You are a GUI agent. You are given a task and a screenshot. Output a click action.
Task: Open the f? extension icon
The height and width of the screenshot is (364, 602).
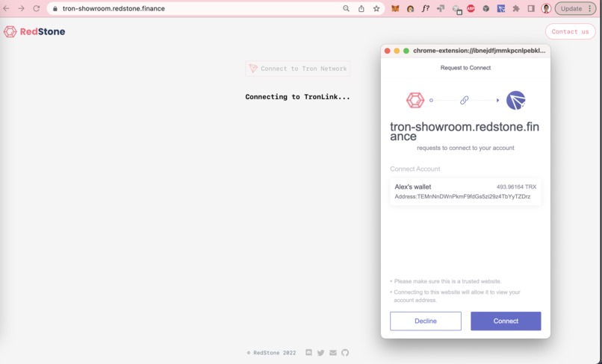click(x=426, y=8)
